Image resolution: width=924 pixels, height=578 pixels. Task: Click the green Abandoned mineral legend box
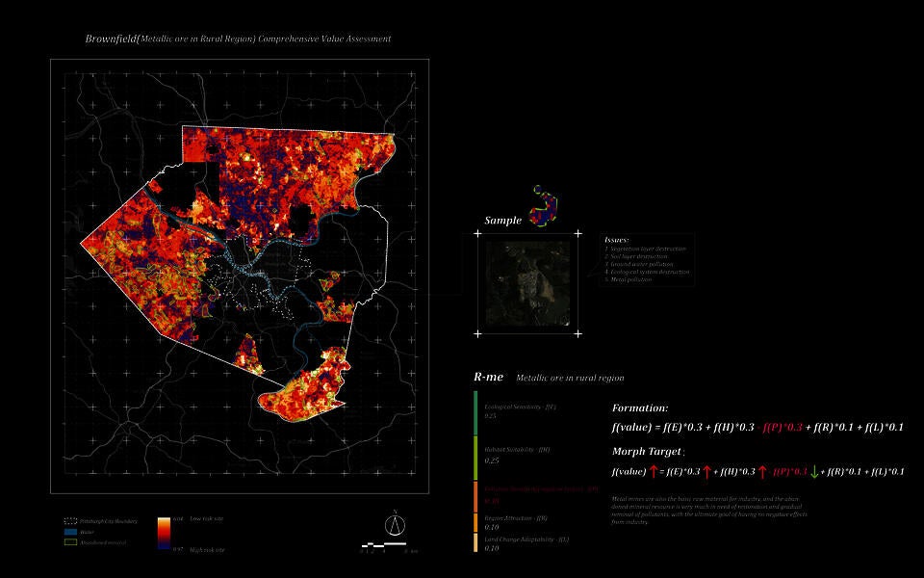click(70, 542)
